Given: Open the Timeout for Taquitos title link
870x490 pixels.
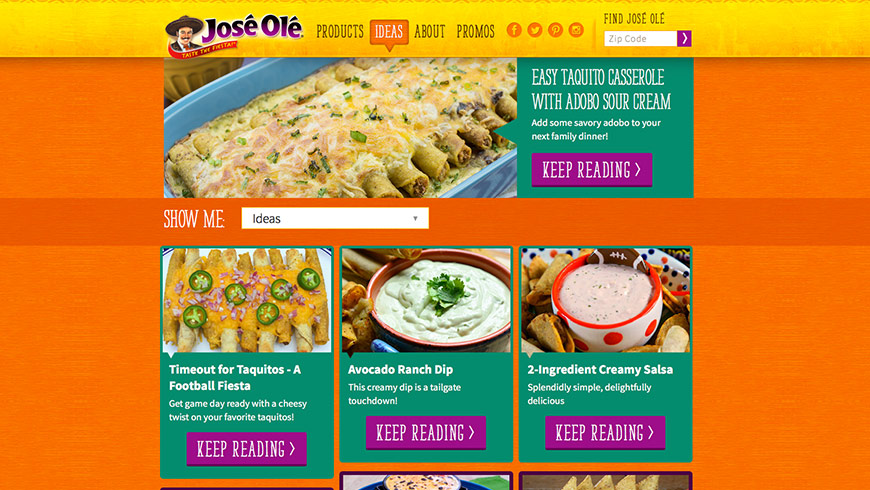Looking at the screenshot, I should click(x=235, y=377).
